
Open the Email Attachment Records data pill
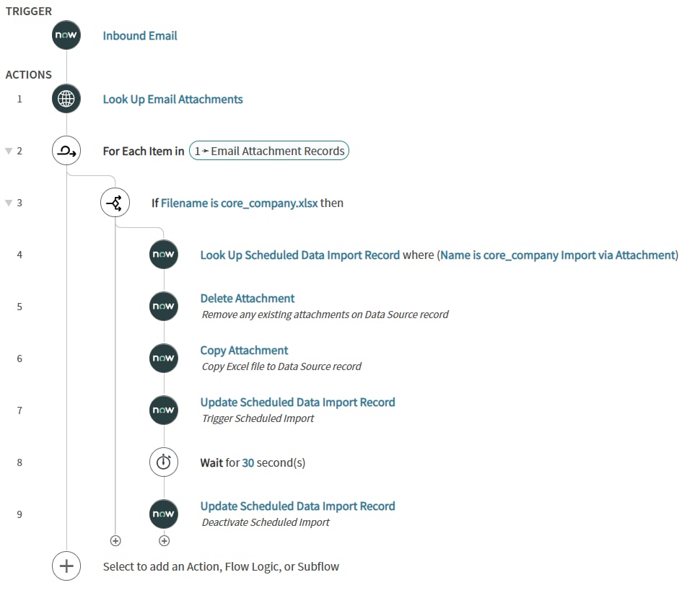click(268, 151)
